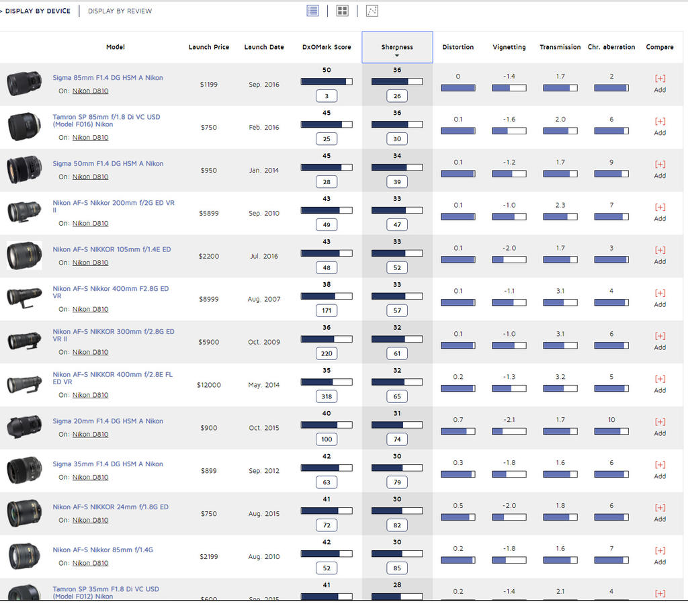Switch to grid view layout

342,11
